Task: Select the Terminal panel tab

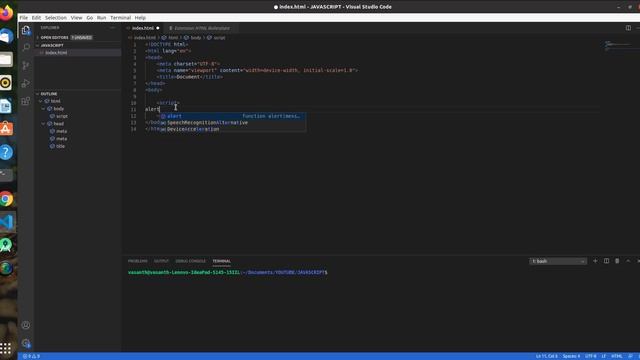Action: point(222,261)
